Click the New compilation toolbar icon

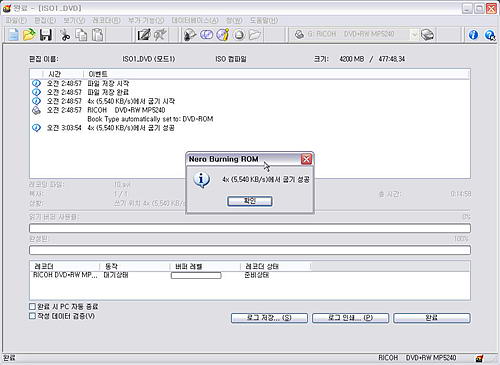(x=13, y=35)
